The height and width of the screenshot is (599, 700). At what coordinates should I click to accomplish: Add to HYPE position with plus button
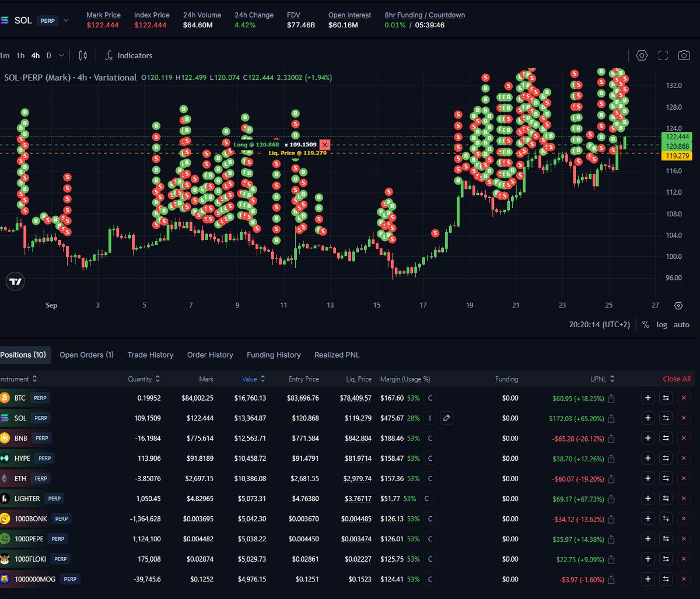647,458
